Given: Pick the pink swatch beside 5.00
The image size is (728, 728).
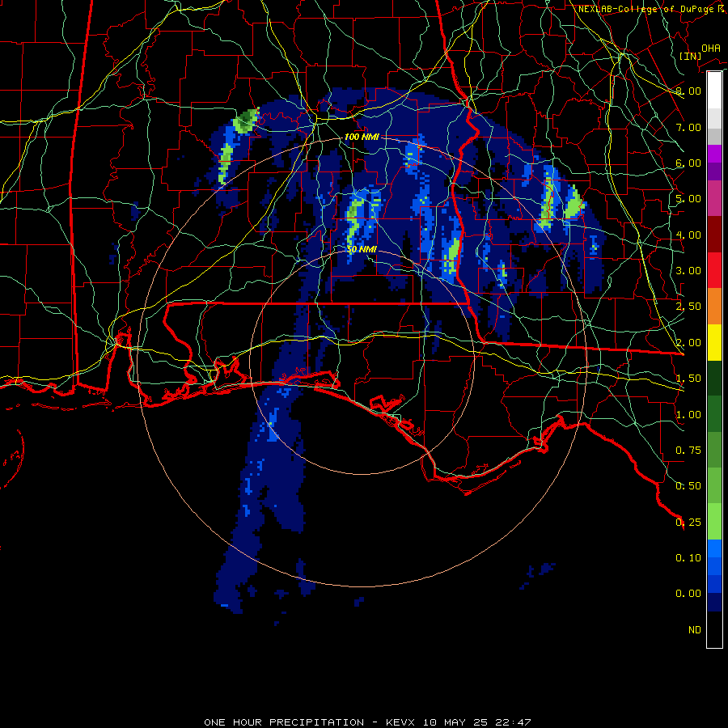Looking at the screenshot, I should click(714, 198).
